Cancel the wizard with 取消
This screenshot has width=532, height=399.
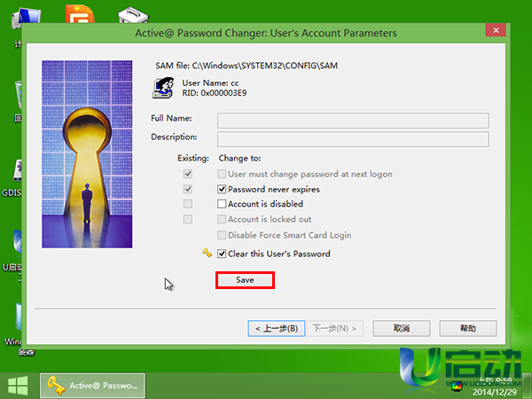pyautogui.click(x=402, y=328)
